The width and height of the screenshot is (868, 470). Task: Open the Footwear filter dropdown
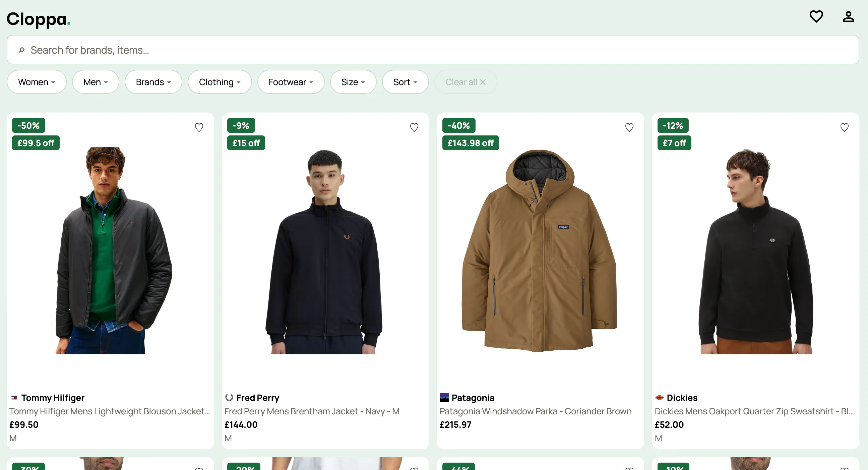(x=291, y=82)
